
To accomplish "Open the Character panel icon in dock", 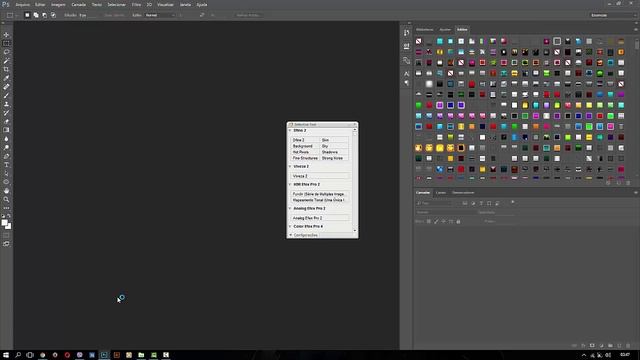I will [407, 73].
